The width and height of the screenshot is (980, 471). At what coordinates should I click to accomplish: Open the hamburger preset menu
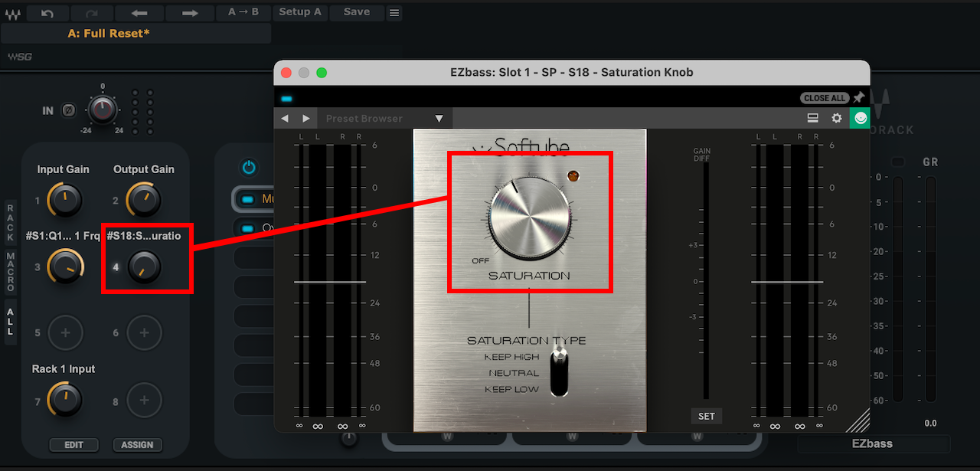coord(394,13)
